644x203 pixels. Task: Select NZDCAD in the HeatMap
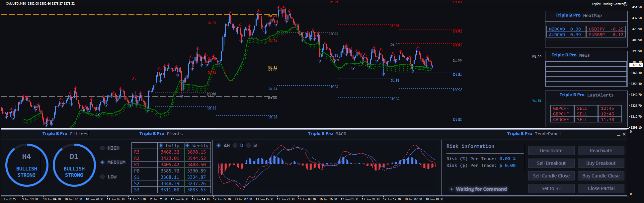point(557,29)
